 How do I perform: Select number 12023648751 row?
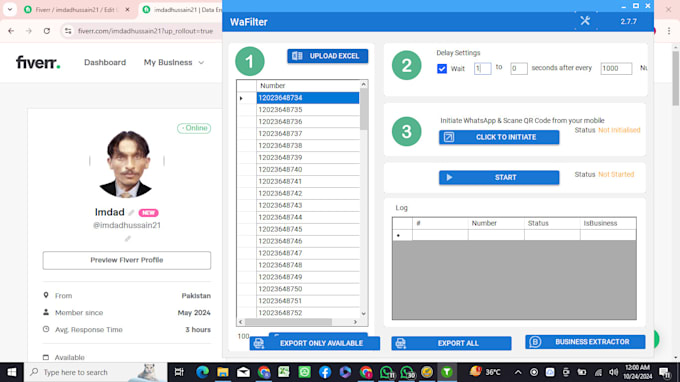307,300
